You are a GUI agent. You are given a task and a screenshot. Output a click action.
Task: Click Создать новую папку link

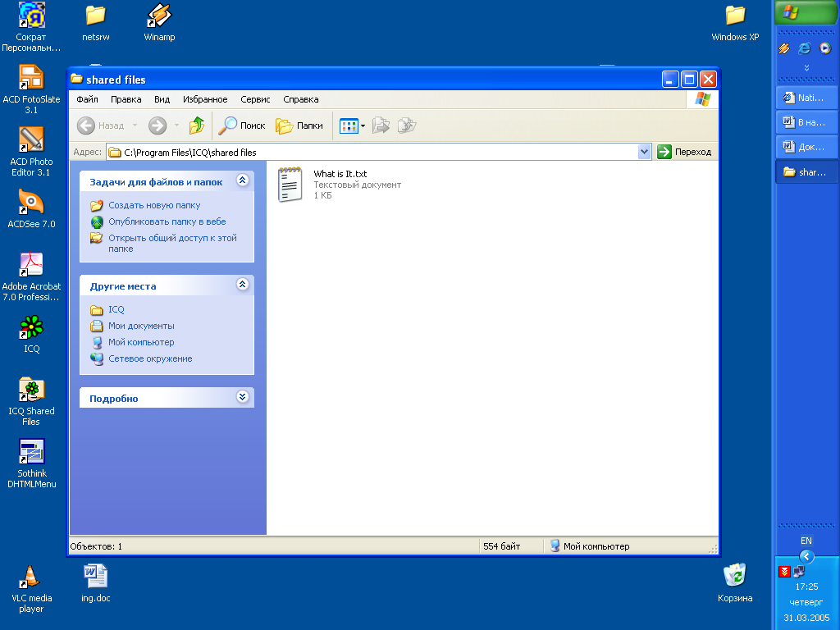point(154,205)
